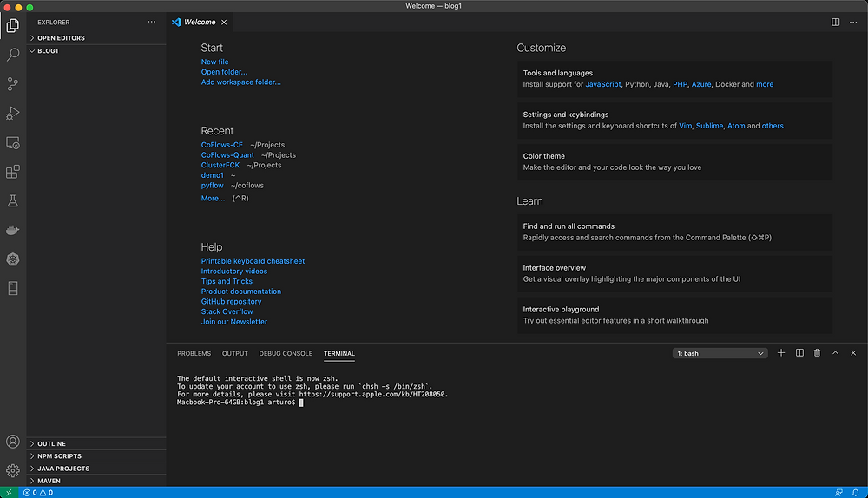Image resolution: width=868 pixels, height=498 pixels.
Task: Open the Extensions view
Action: [13, 172]
